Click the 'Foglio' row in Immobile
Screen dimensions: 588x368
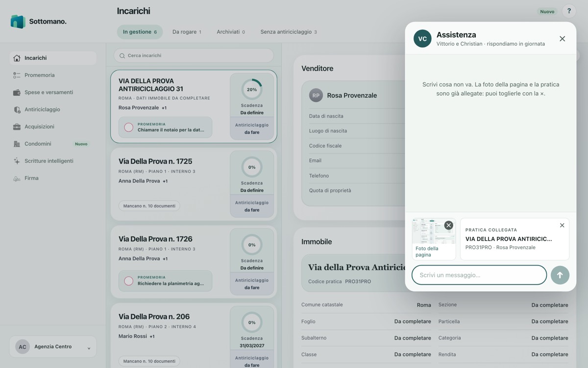[x=366, y=322]
